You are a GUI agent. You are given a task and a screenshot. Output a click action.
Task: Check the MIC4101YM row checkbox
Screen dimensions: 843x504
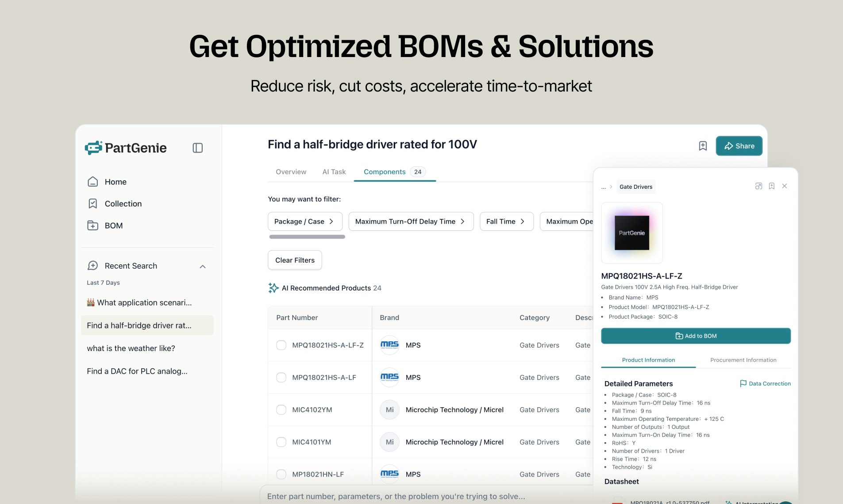pyautogui.click(x=281, y=442)
